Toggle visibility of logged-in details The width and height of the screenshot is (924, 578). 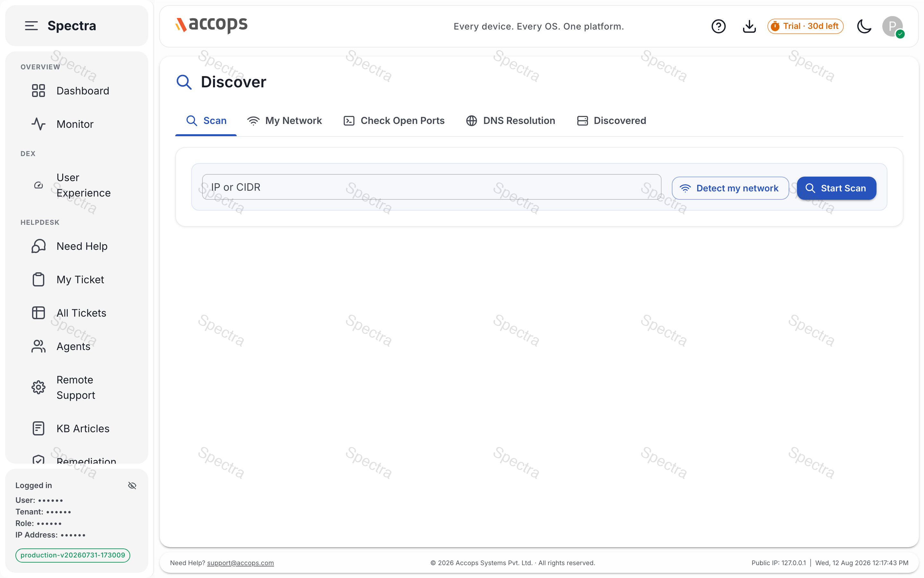click(132, 486)
